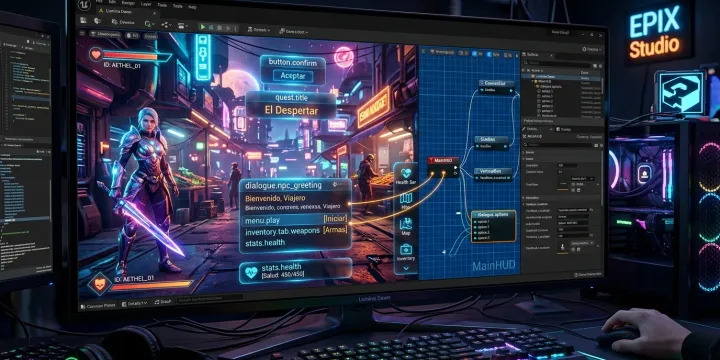Select the iDialogue options node
Image resolution: width=720 pixels, height=360 pixels.
point(494,226)
